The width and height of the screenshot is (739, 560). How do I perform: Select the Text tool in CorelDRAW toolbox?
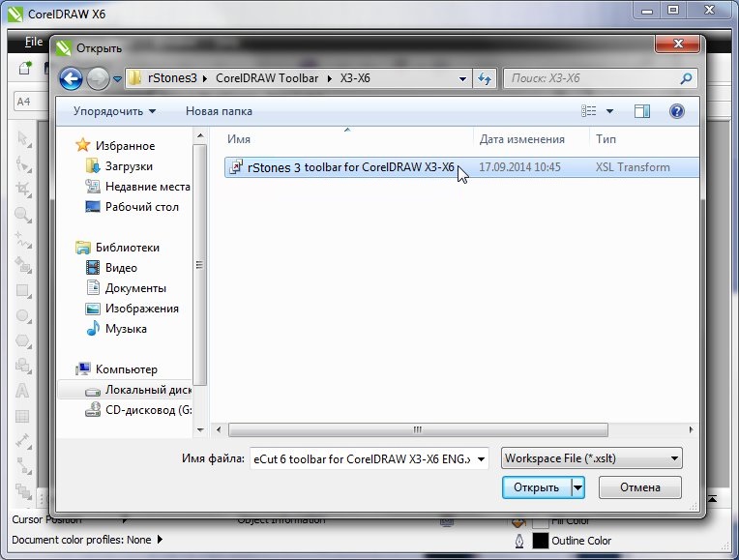click(x=22, y=391)
